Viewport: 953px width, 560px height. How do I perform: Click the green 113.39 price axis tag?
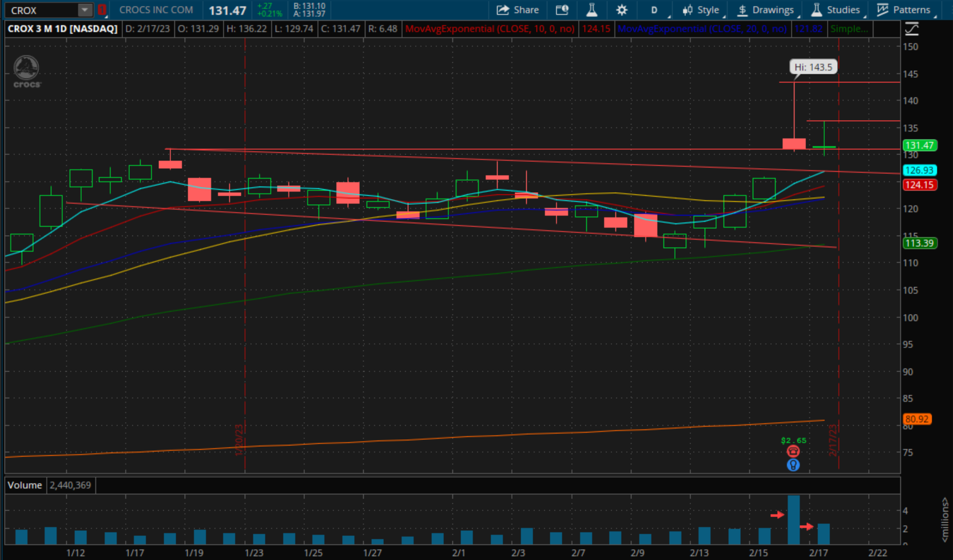[919, 243]
